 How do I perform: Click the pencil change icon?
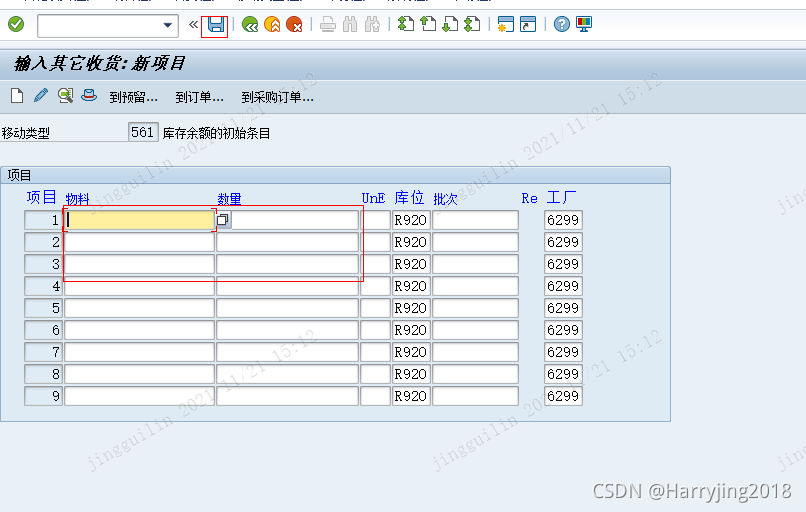coord(41,96)
